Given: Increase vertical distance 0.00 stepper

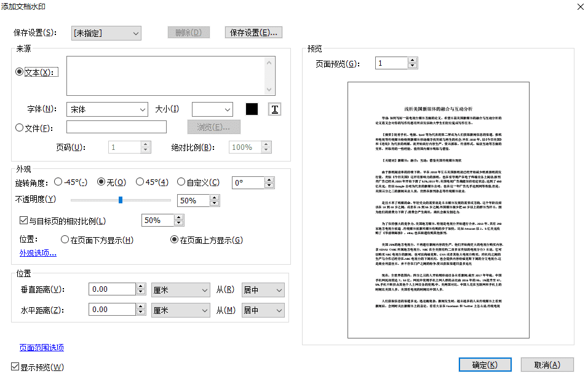Looking at the screenshot, I should point(141,286).
